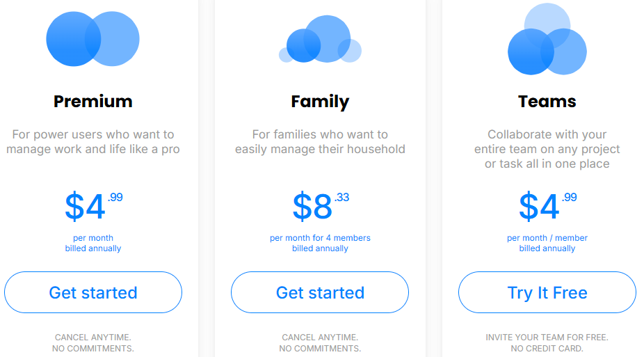This screenshot has width=644, height=357.
Task: Click the Family plan cloud-shaped circles icon
Action: 320,39
